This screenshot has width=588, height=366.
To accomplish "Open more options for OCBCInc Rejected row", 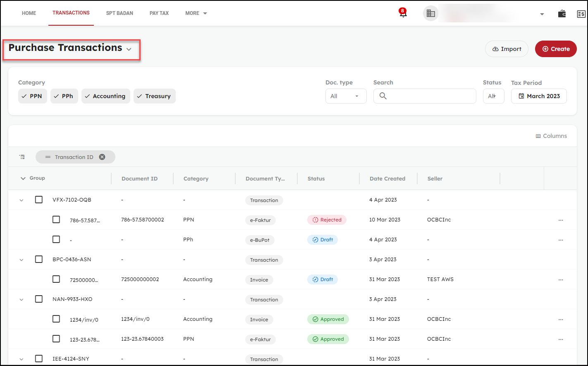I will [x=560, y=220].
